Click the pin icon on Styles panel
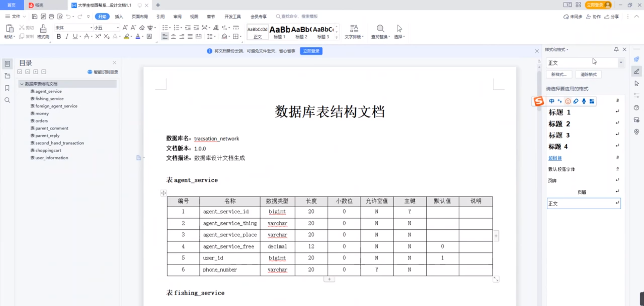The image size is (644, 306). (616, 49)
